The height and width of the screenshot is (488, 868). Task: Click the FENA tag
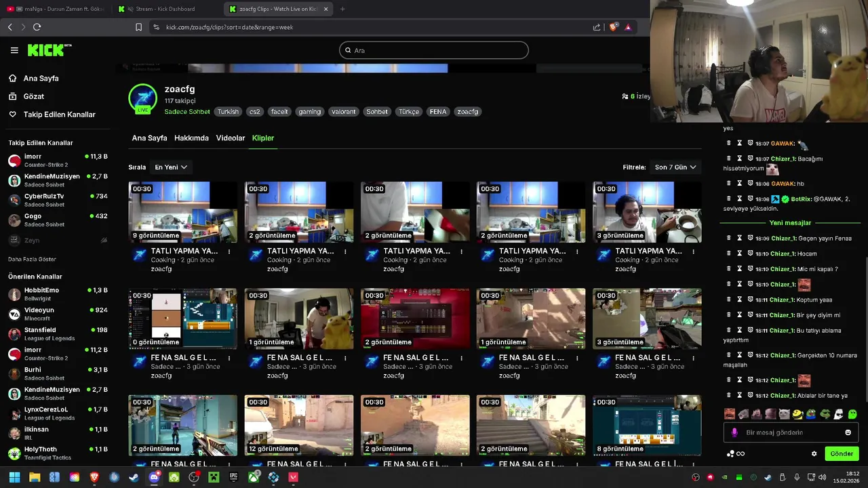[x=438, y=112]
